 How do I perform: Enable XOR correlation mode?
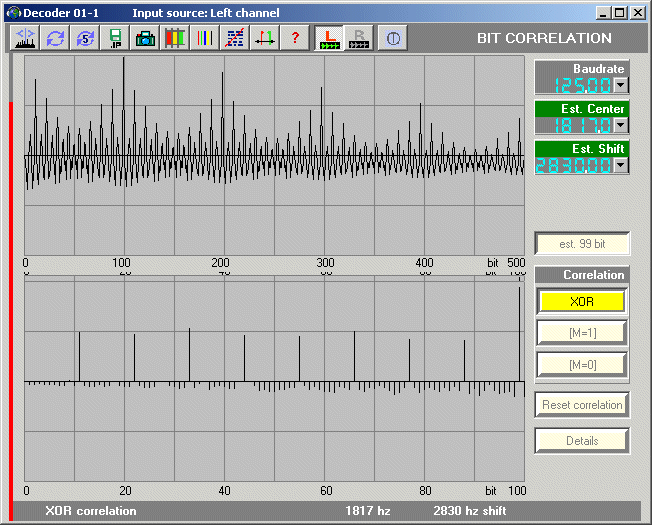[x=581, y=300]
